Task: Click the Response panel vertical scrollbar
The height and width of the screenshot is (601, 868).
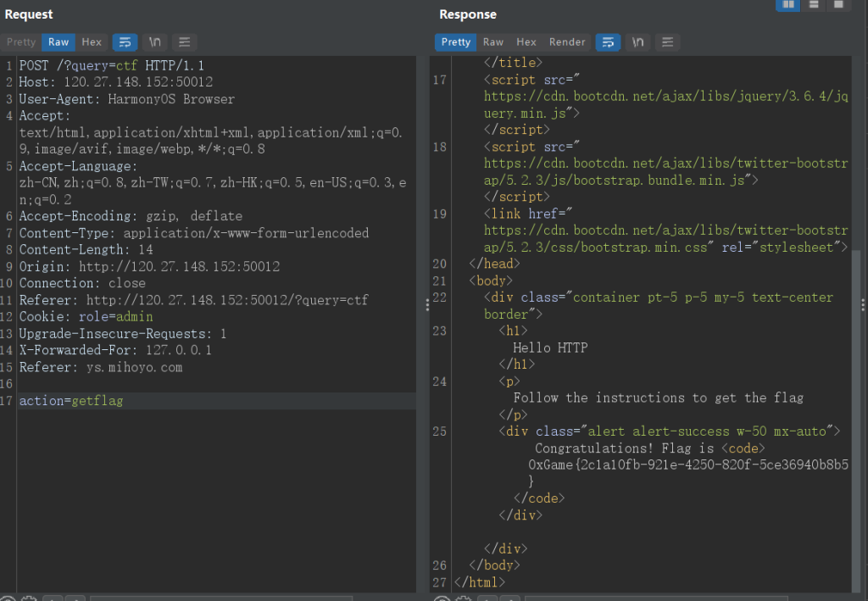Action: point(858,420)
